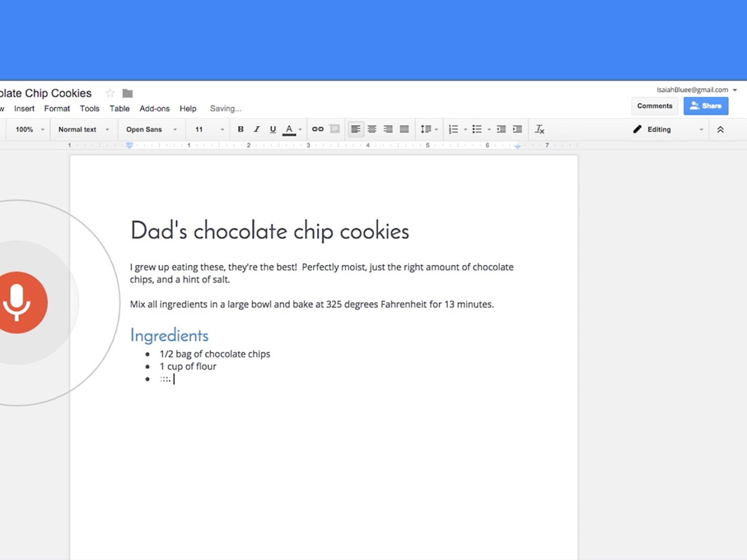Toggle underline formatting

click(273, 129)
